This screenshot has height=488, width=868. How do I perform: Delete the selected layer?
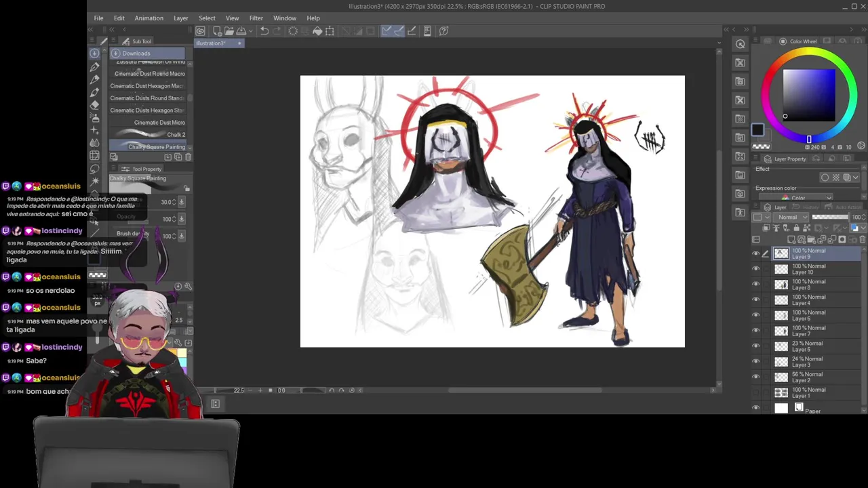(863, 239)
